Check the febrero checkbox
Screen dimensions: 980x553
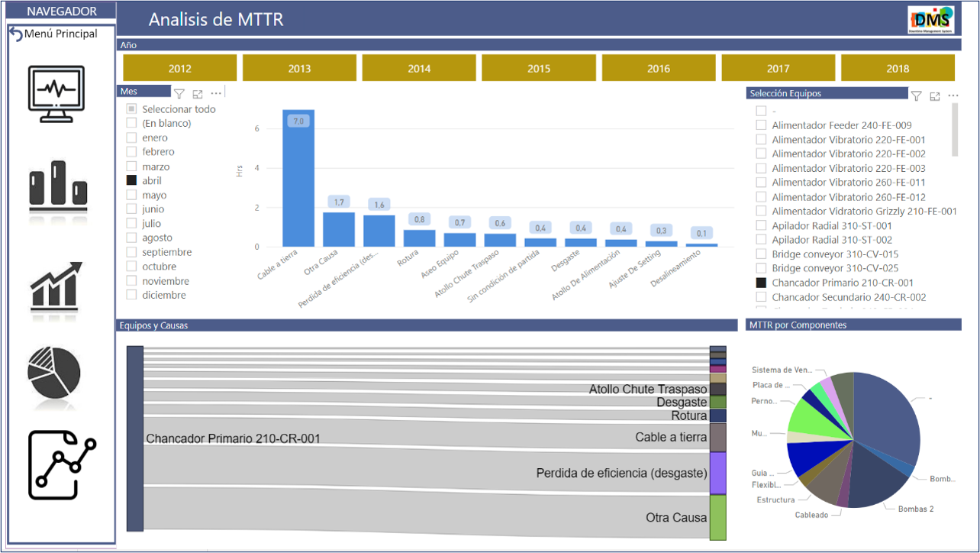132,152
